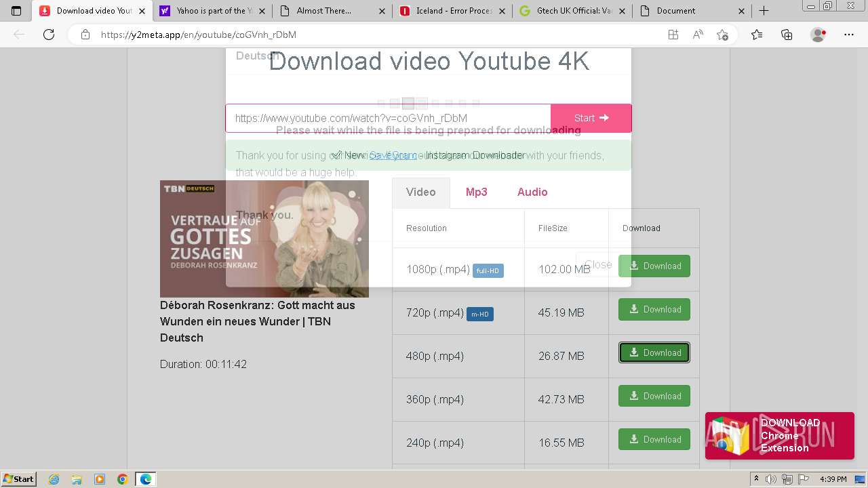Open the Collections icon
Viewport: 868px width, 488px height.
787,35
